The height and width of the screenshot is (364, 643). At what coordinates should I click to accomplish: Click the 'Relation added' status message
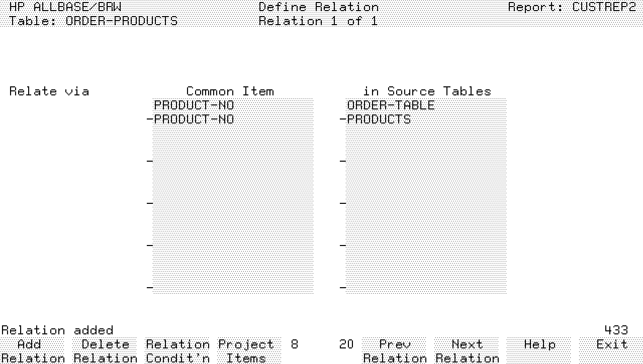coord(57,330)
